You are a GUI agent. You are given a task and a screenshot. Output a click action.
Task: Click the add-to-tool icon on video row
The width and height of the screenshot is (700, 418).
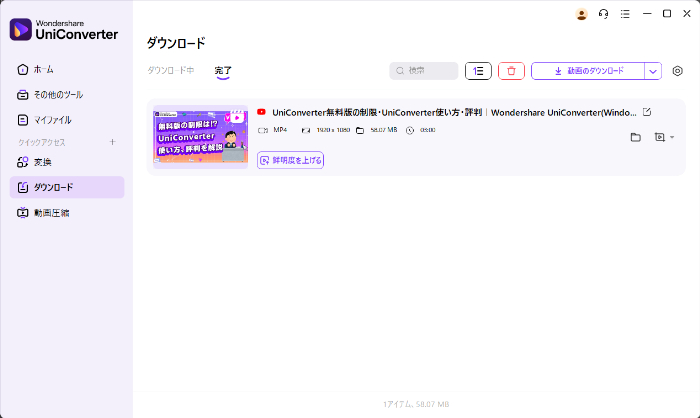pos(659,137)
